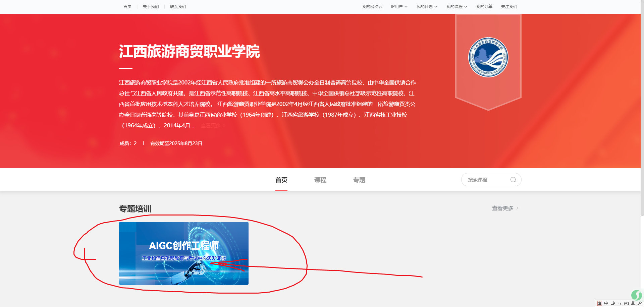The height and width of the screenshot is (307, 644).
Task: Open the IME wrench settings icon
Action: [640, 303]
